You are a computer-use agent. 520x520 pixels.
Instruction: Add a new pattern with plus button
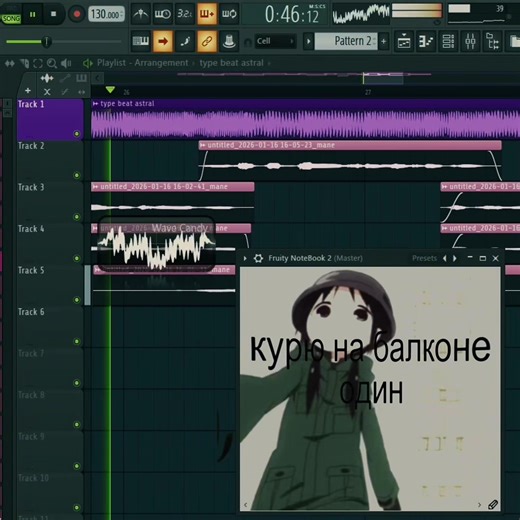(384, 42)
